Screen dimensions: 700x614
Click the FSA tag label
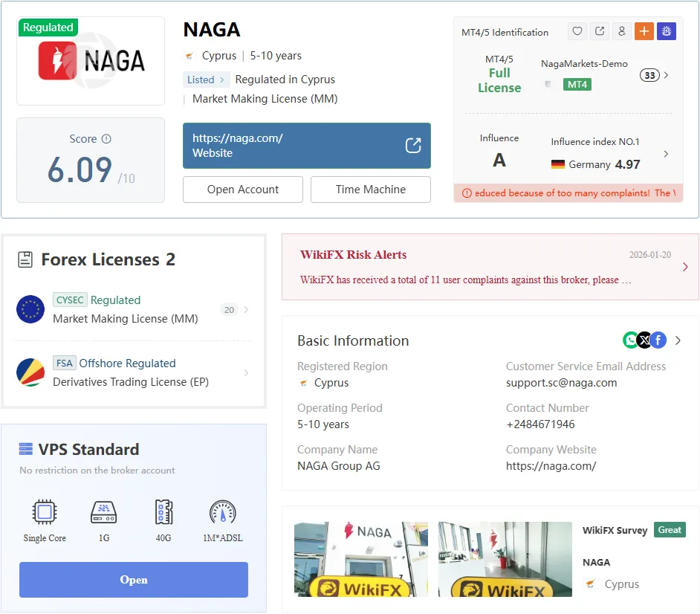(x=65, y=363)
